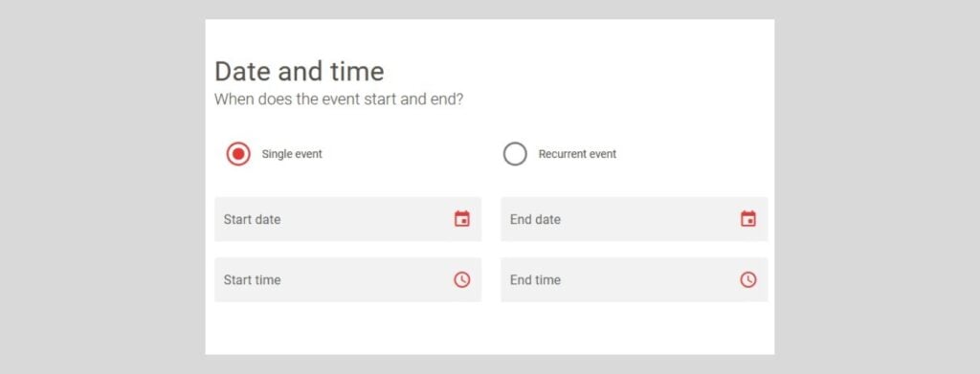
Task: Click empty white space below the time fields
Action: (490, 328)
